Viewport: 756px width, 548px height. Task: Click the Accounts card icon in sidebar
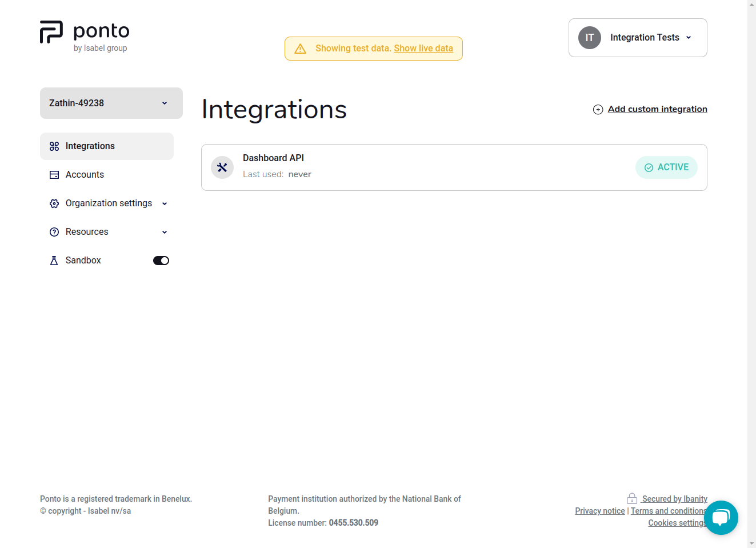[54, 174]
